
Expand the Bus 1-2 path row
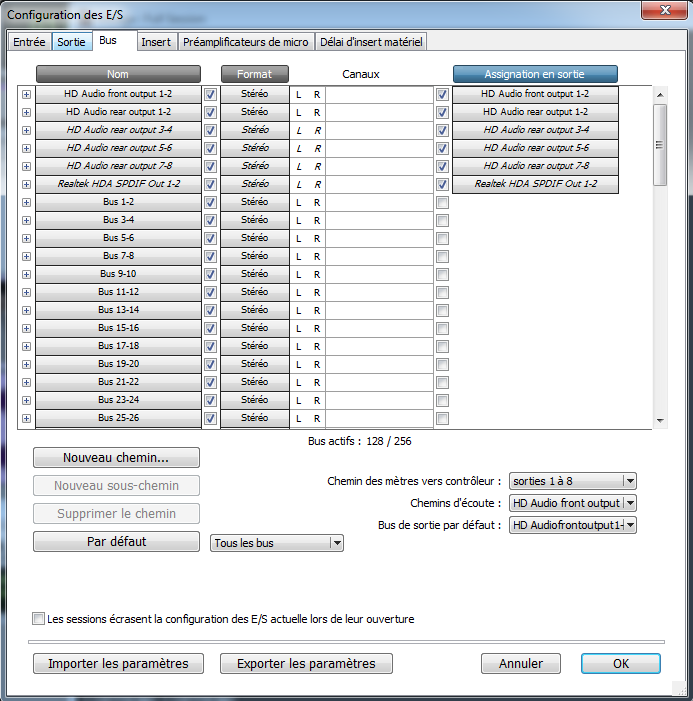coord(26,202)
